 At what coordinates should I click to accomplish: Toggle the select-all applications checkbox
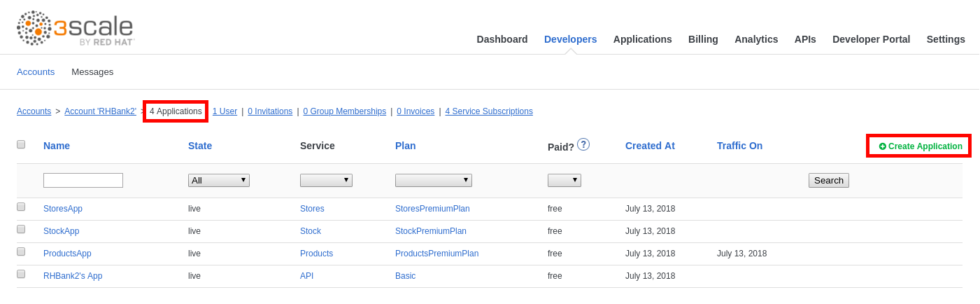point(21,144)
